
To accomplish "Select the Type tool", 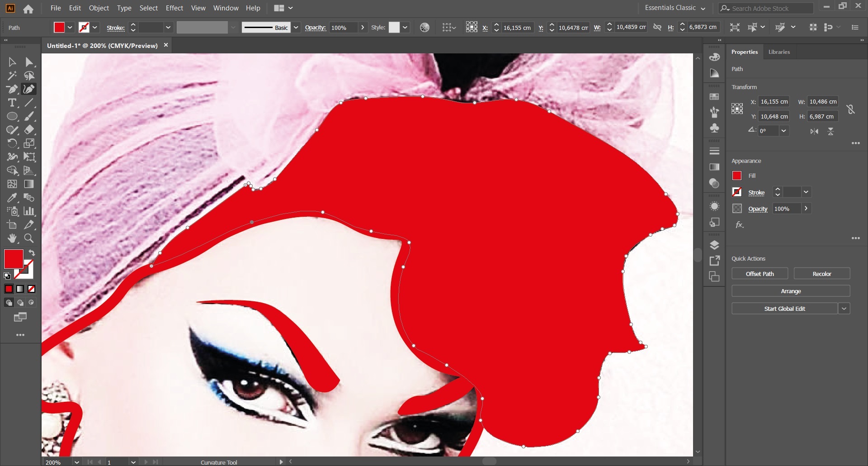I will (x=12, y=103).
